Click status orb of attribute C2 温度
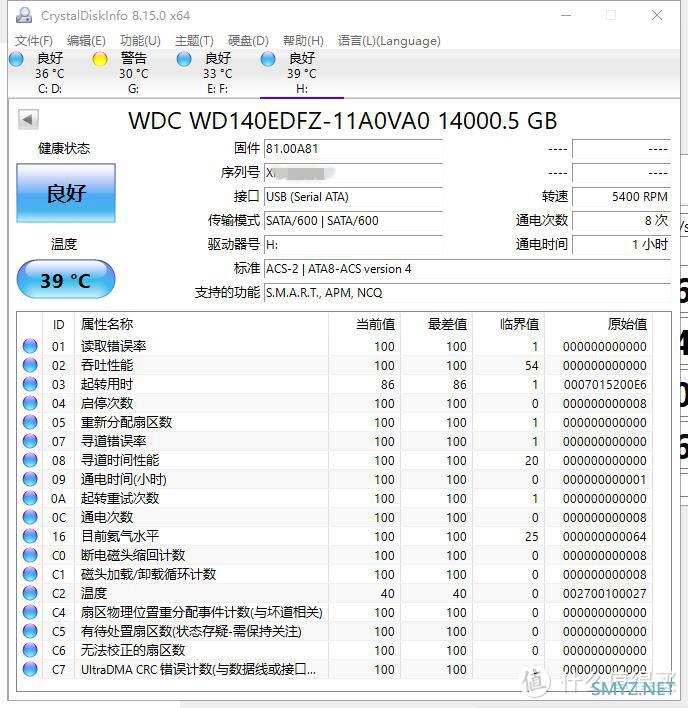The height and width of the screenshot is (708, 688). coord(30,593)
